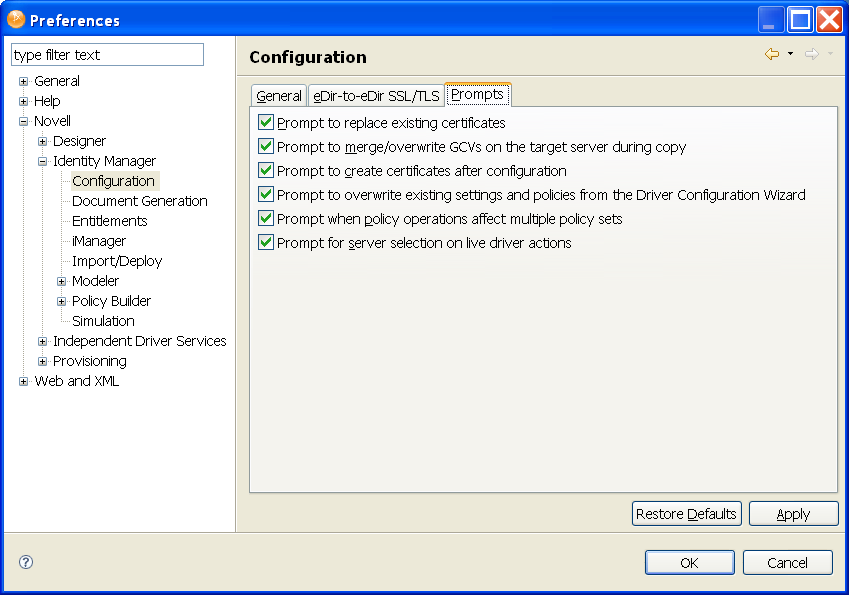This screenshot has height=595, width=849.
Task: Select Document Generation in the tree
Action: [x=140, y=201]
